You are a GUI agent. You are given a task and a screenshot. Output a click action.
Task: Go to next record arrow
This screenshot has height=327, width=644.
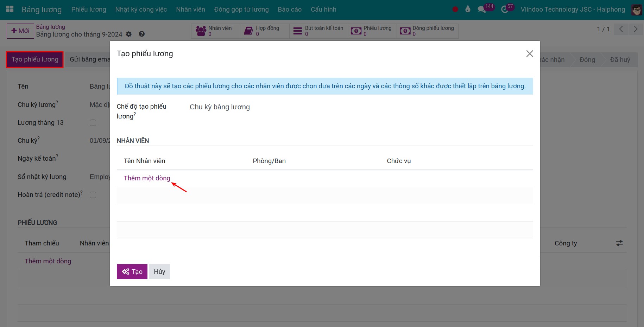coord(635,29)
